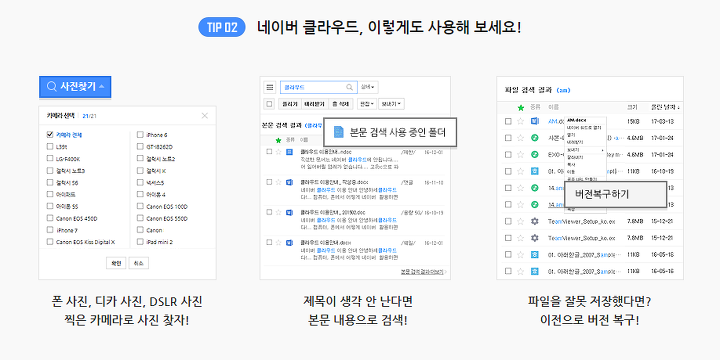Star the AM.docx file
This screenshot has height=360, width=720.
tap(520, 121)
